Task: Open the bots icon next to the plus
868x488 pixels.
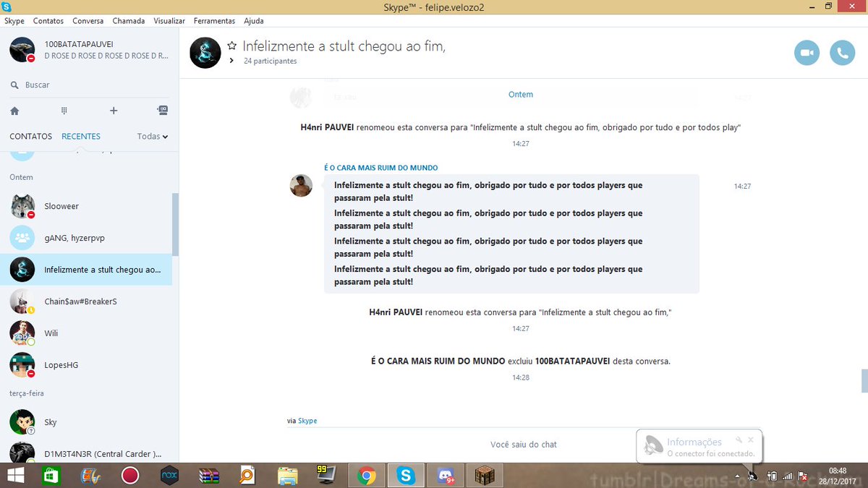Action: (163, 111)
